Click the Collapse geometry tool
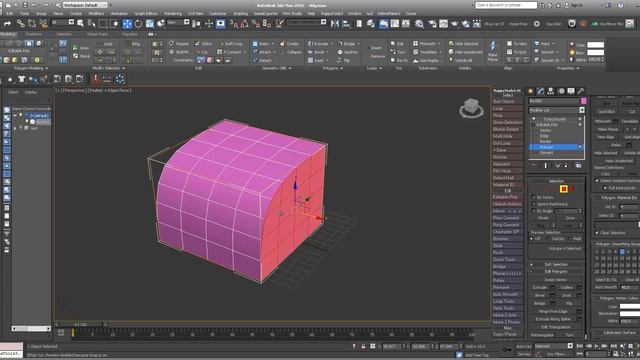The image size is (640, 360). point(291,52)
